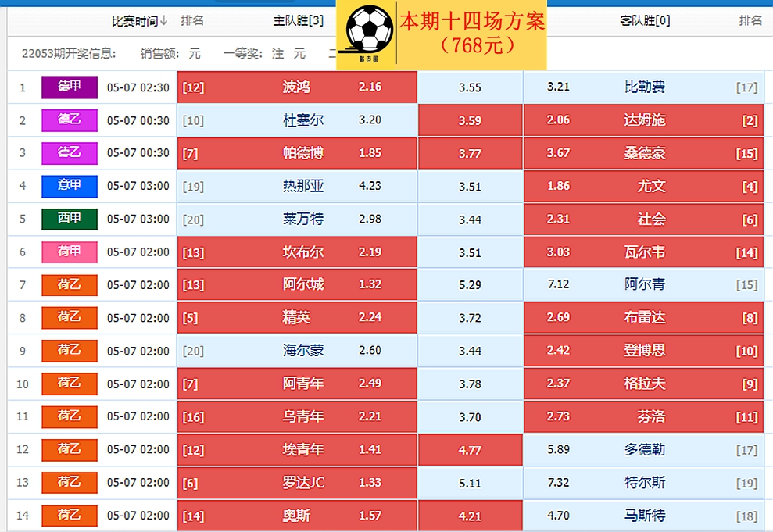The width and height of the screenshot is (773, 532).
Task: Toggle away win 尤文 1.86 selection
Action: tap(643, 186)
